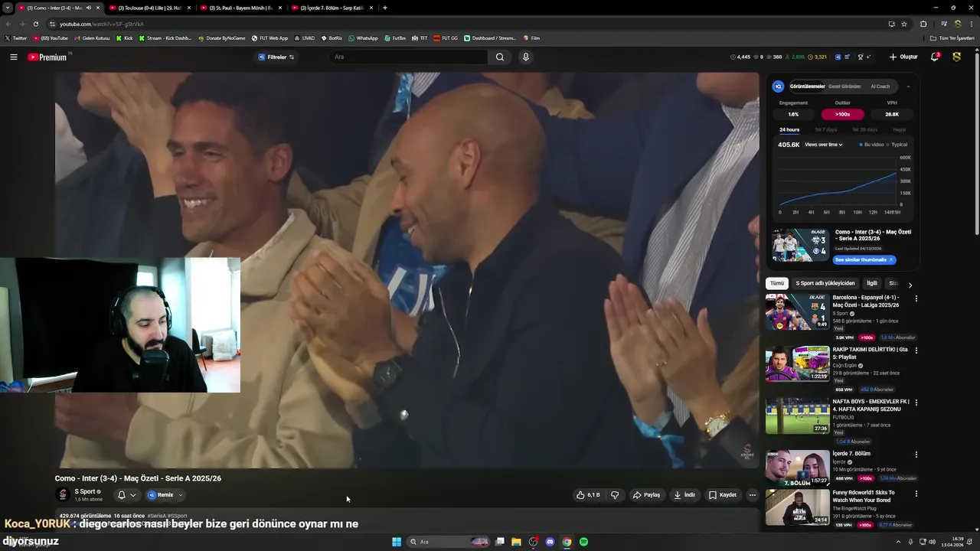Screen dimensions: 980x551
Task: Select the 1st 28 days range
Action: (865, 130)
